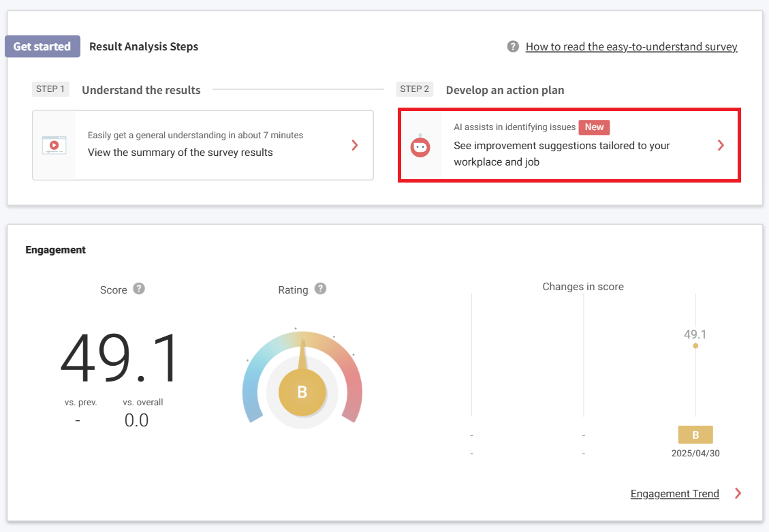Click help icon beside survey guide link
The image size is (769, 532).
click(x=513, y=46)
